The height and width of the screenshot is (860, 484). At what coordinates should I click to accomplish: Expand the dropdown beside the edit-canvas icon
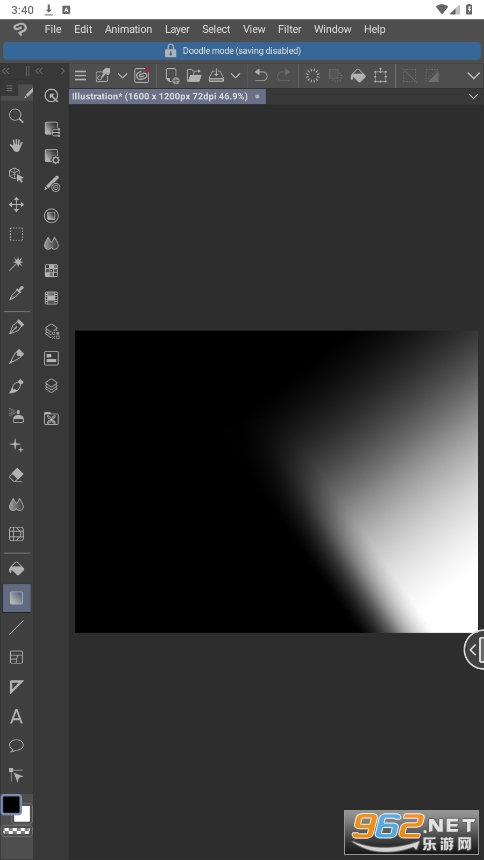tap(122, 76)
